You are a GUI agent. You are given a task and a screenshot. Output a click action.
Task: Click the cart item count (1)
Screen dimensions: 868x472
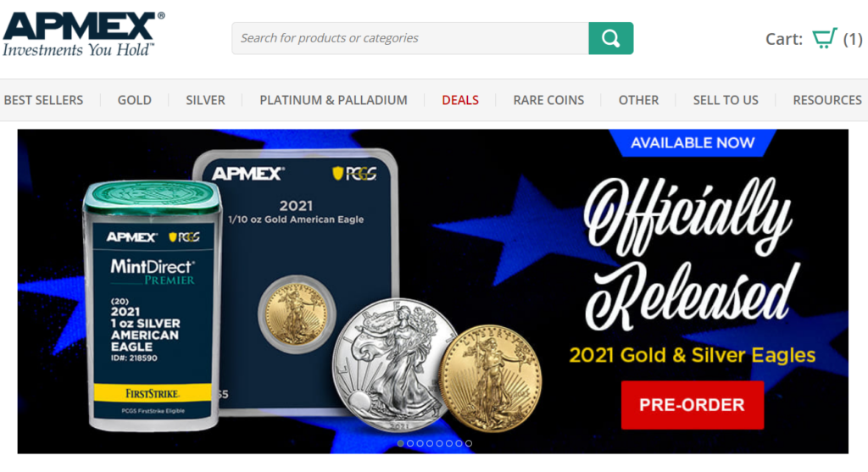click(x=853, y=39)
